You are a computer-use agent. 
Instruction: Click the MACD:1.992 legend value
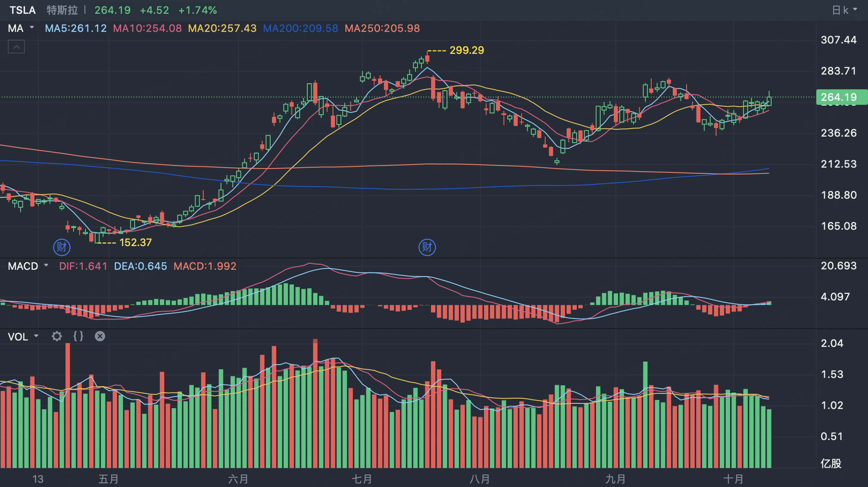tap(205, 266)
